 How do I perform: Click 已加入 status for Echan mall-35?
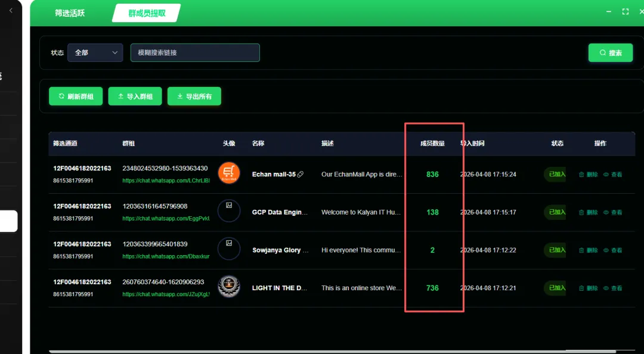point(555,174)
